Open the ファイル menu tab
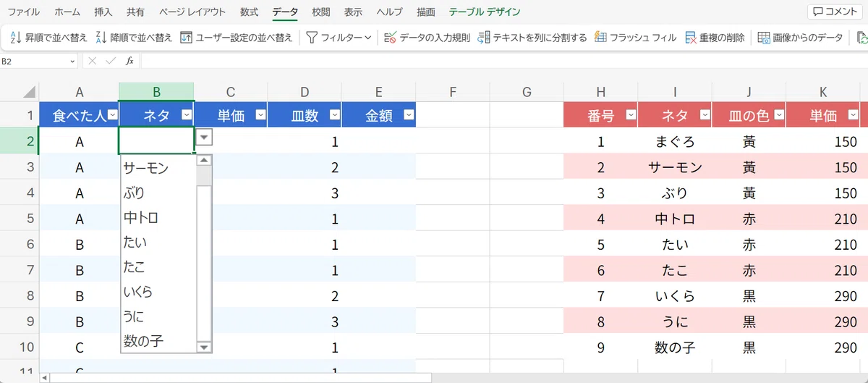The image size is (868, 383). [x=24, y=12]
